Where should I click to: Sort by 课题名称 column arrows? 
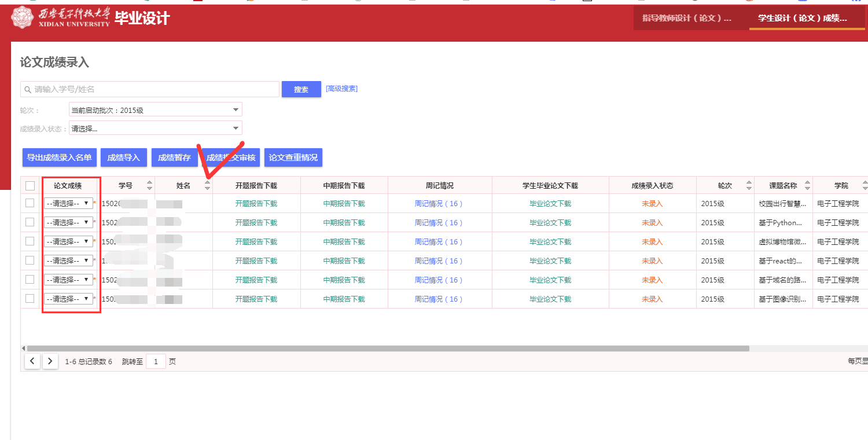807,186
